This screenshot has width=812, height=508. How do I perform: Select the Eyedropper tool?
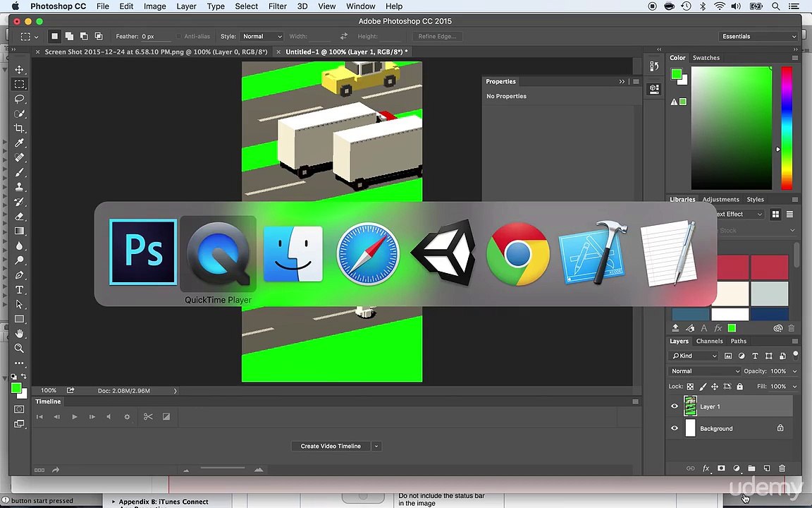tap(19, 143)
